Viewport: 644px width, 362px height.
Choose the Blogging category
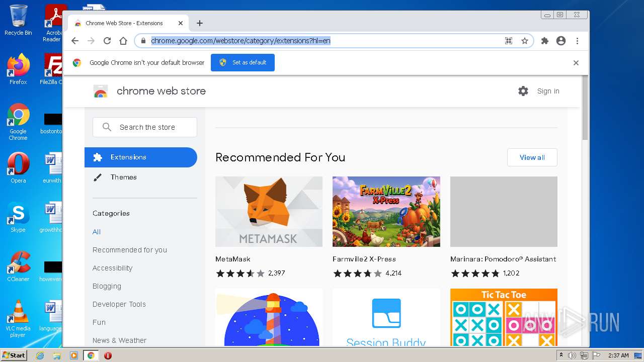coord(107,286)
